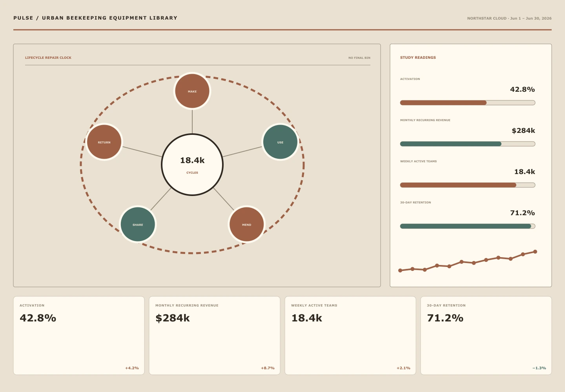Viewport: 565px width, 392px height.
Task: Select the USE node on the lifecycle clock
Action: (280, 142)
